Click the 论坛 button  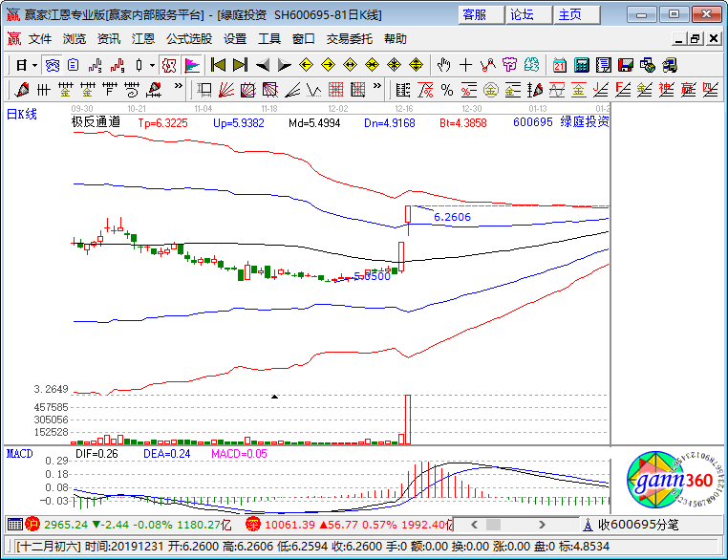coord(523,14)
